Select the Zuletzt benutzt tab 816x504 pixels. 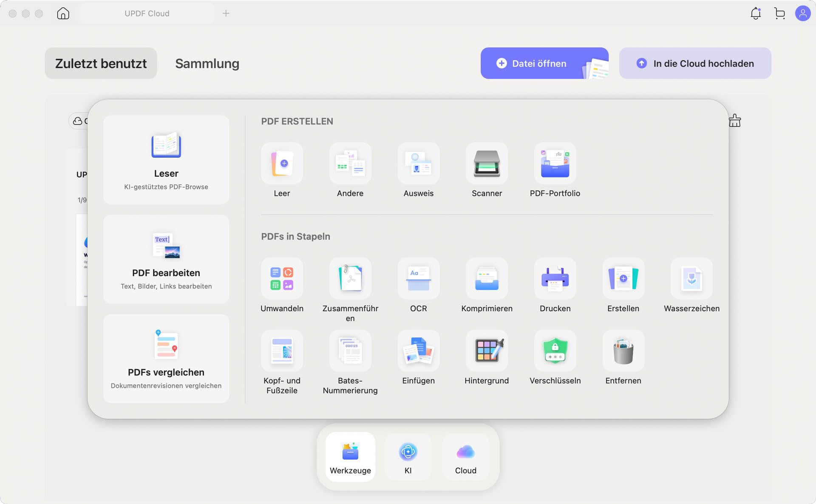[x=101, y=63]
